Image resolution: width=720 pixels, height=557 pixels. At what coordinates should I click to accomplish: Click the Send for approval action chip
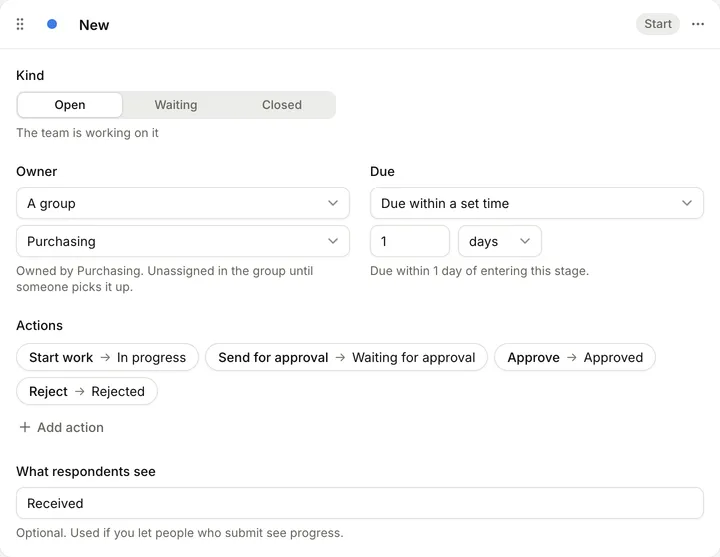point(346,357)
